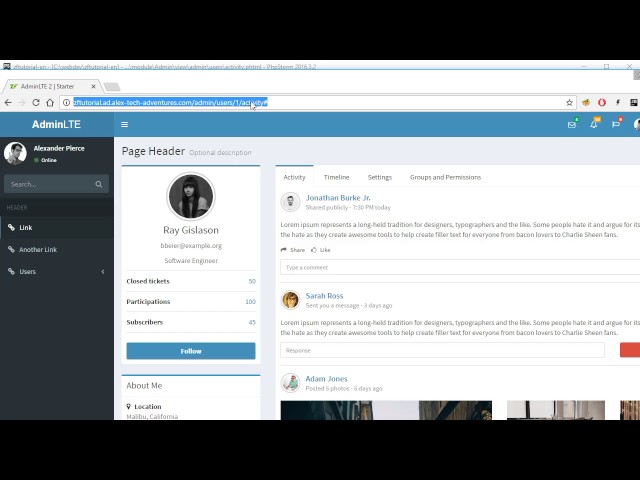Click Ray Gislason's profile photo

(191, 196)
